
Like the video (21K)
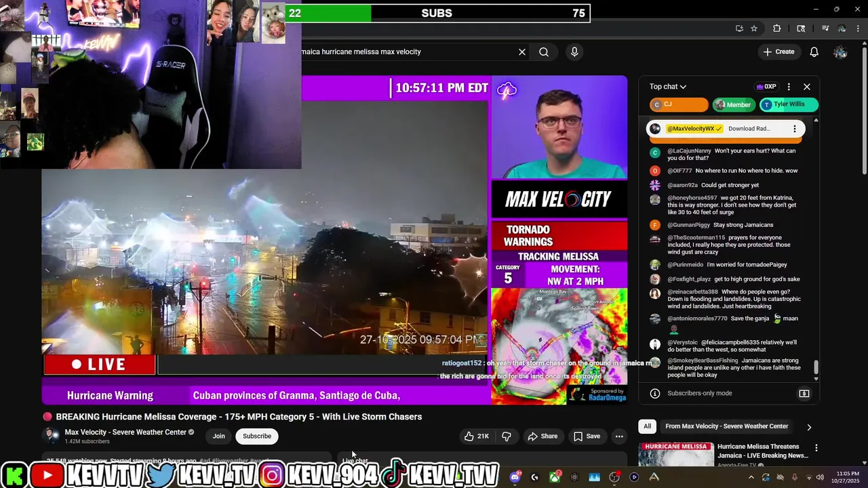477,436
